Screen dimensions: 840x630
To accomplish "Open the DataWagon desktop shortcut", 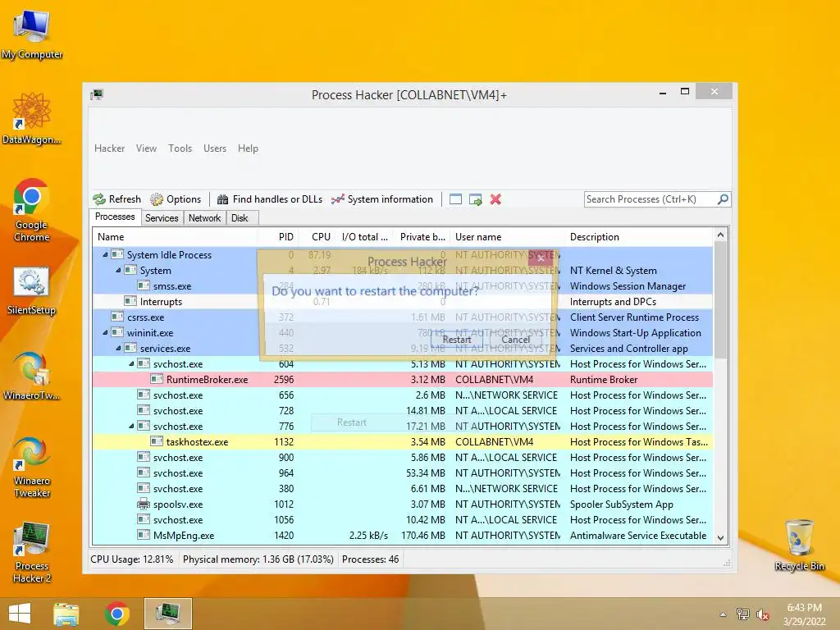I will coord(32,118).
